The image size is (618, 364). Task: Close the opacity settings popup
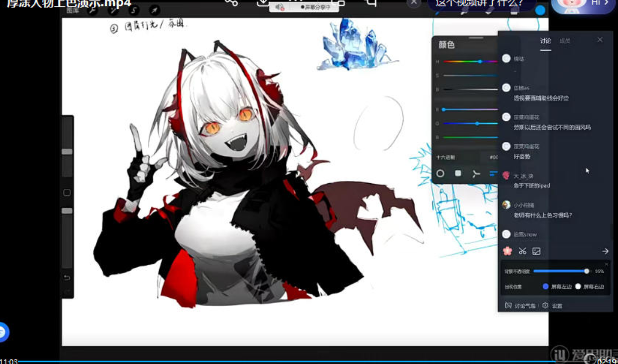pyautogui.click(x=606, y=264)
